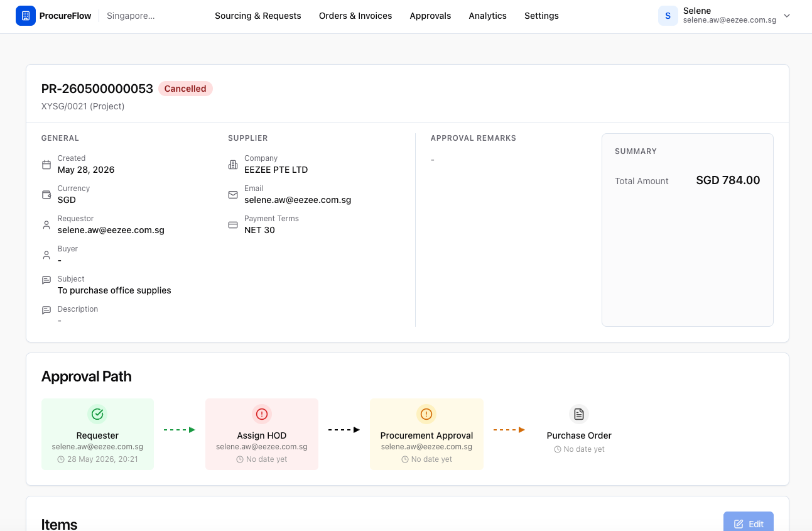Click the message icon beside Subject
The image size is (812, 531).
46,280
